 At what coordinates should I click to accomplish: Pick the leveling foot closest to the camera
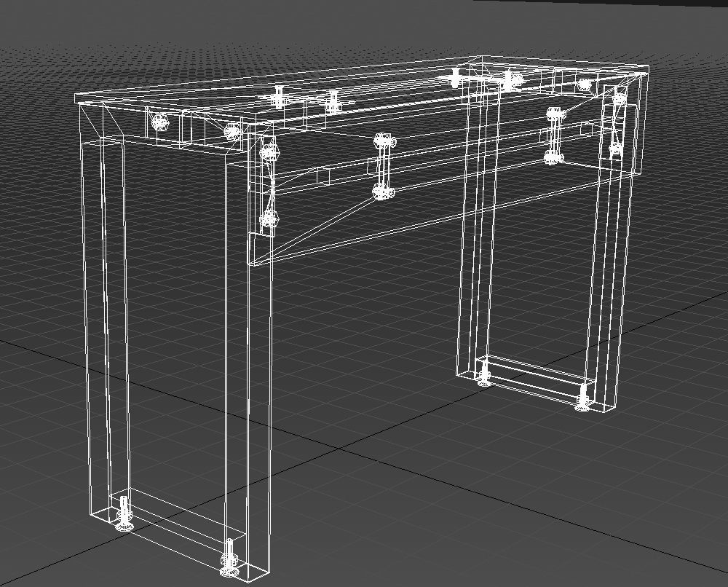click(x=229, y=557)
